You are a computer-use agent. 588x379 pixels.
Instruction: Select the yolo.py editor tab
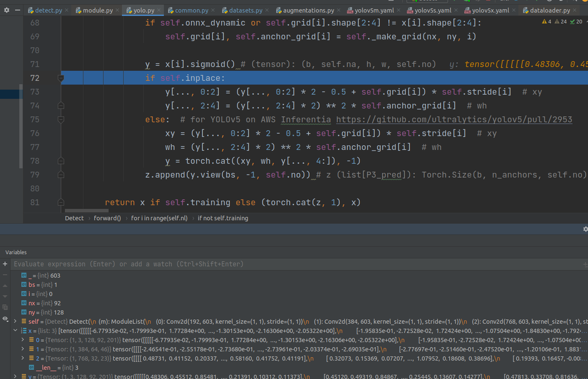pyautogui.click(x=144, y=10)
